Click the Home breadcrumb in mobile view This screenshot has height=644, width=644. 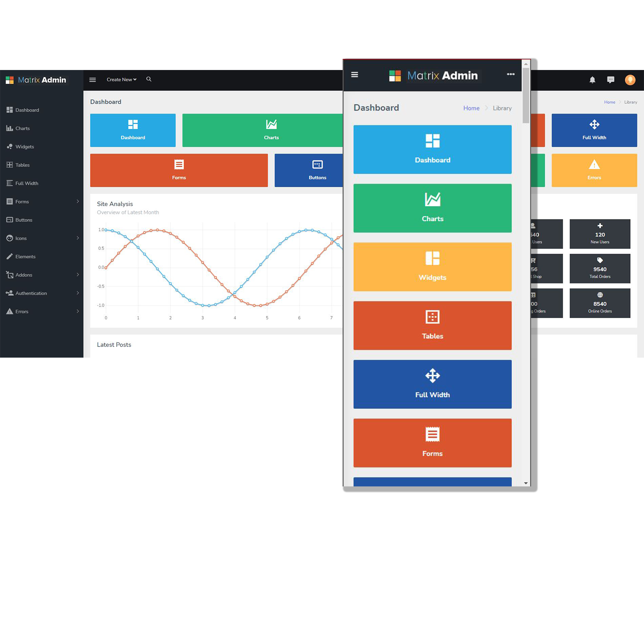pos(471,108)
